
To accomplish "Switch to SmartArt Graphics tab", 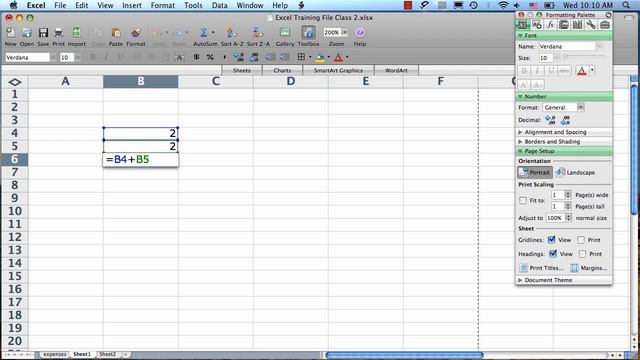I will click(x=338, y=70).
